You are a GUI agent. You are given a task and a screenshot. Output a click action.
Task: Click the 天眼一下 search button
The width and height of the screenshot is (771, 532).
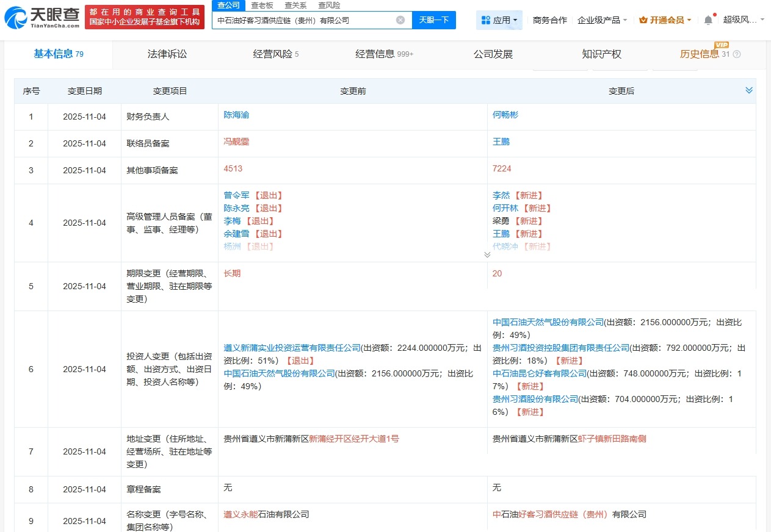click(x=433, y=20)
